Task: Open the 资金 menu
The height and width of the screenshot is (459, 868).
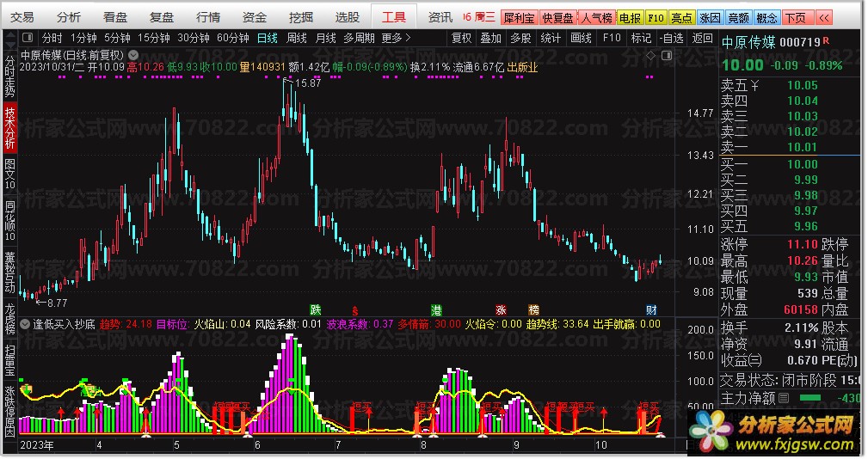Action: (x=255, y=18)
